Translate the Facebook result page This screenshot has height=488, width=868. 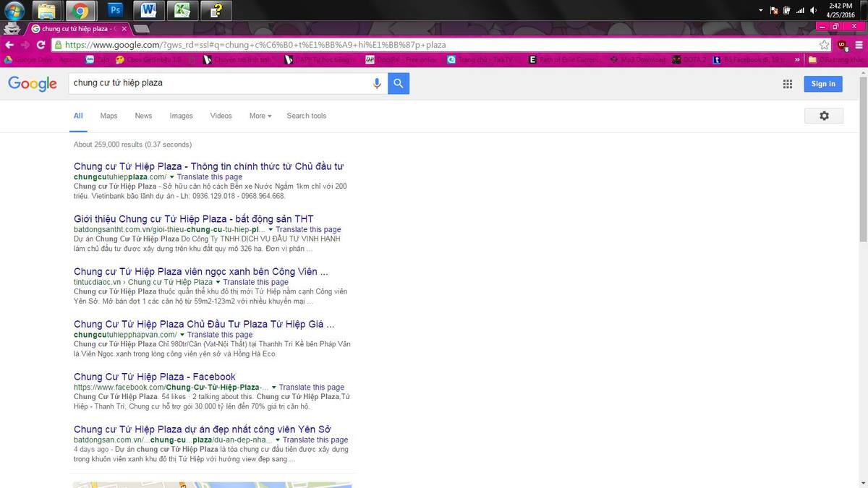click(x=312, y=388)
